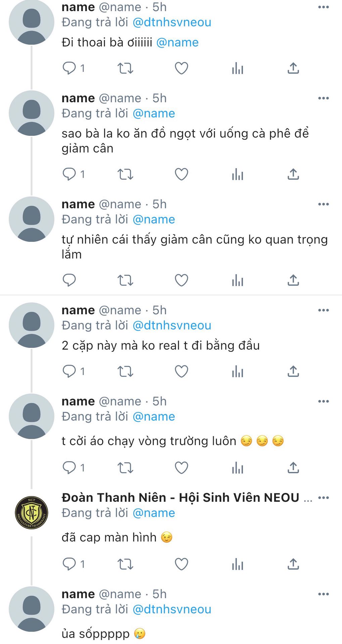View analytics for "sao bà la ko ăn" tweet

pyautogui.click(x=237, y=174)
